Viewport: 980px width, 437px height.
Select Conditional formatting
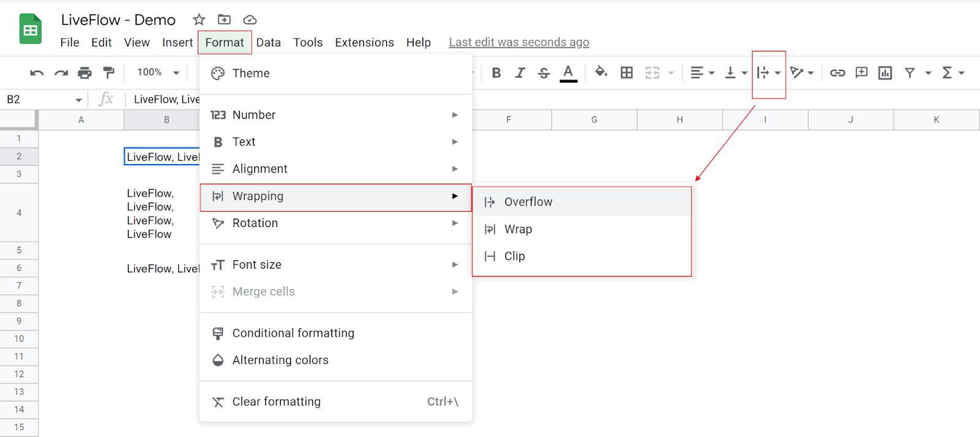pos(336,334)
